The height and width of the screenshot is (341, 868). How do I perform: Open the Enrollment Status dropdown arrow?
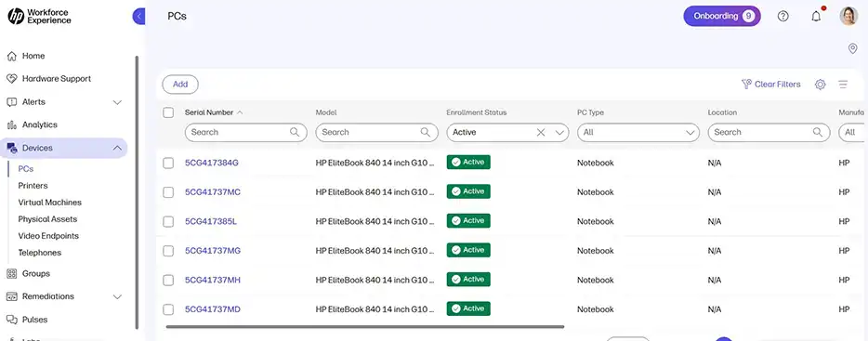[559, 132]
